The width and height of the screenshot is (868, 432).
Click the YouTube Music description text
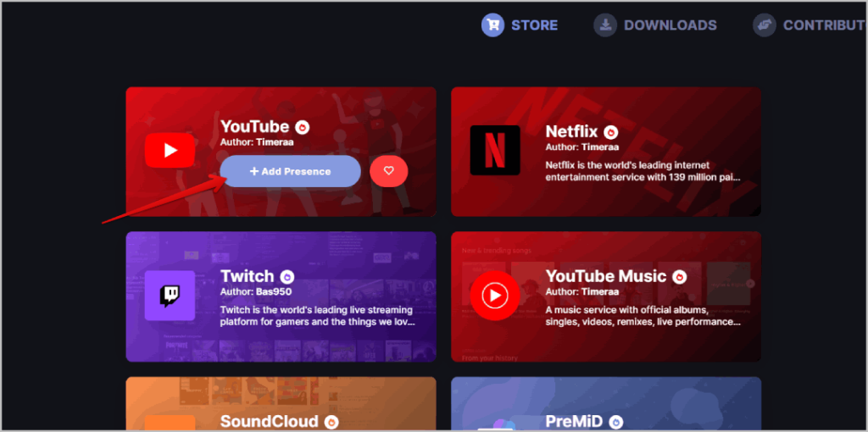pyautogui.click(x=643, y=316)
